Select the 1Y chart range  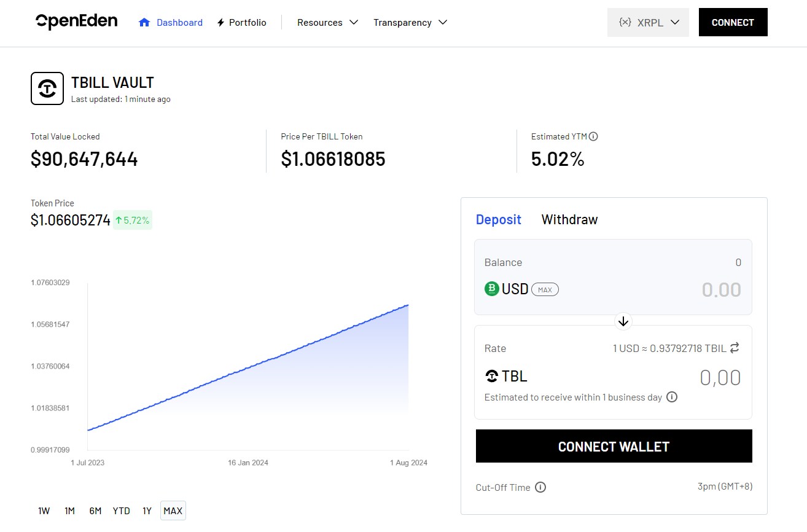(x=147, y=510)
